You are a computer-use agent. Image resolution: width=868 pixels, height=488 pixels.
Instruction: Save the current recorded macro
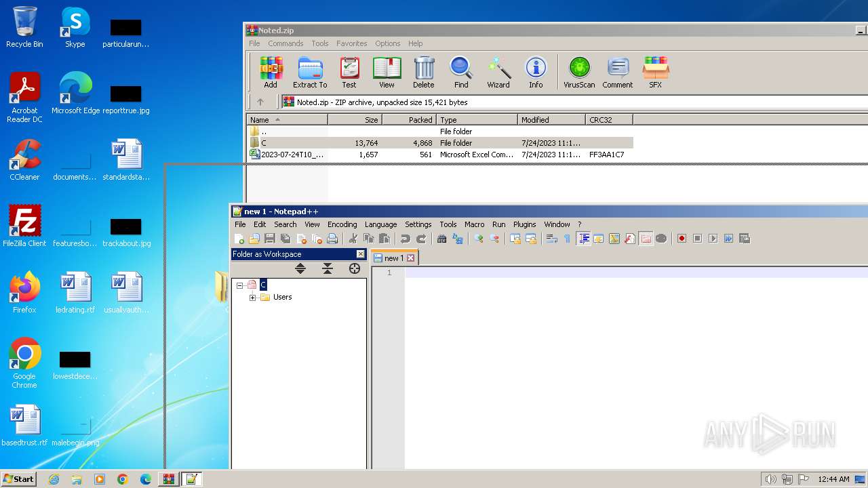pyautogui.click(x=745, y=239)
